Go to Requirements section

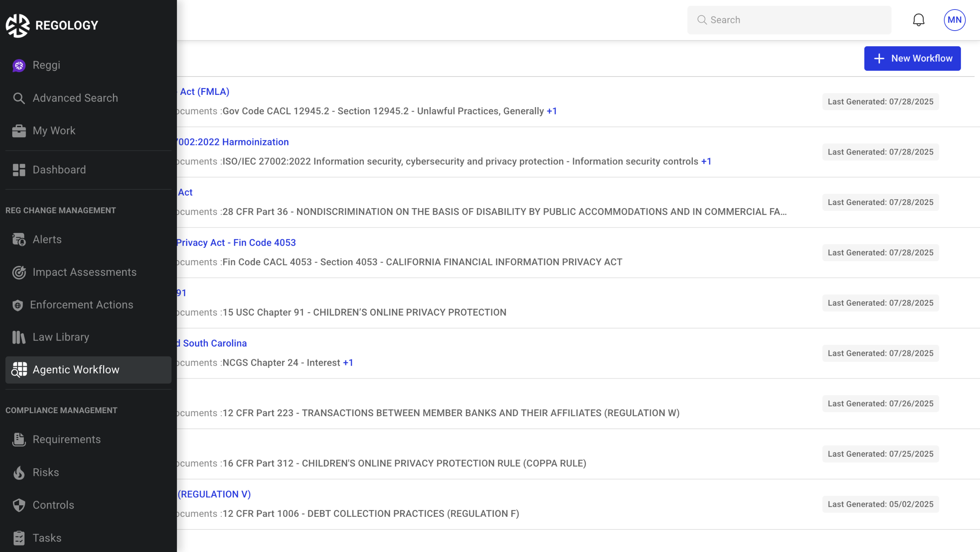click(x=67, y=439)
